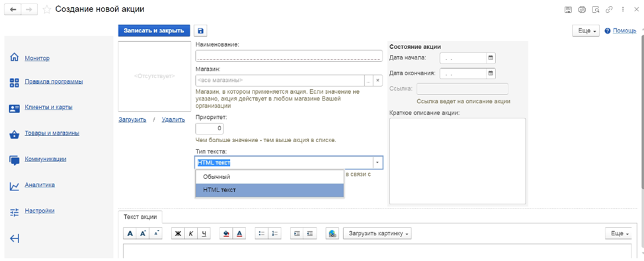Open Еще menu in the text editor toolbar

tap(618, 233)
